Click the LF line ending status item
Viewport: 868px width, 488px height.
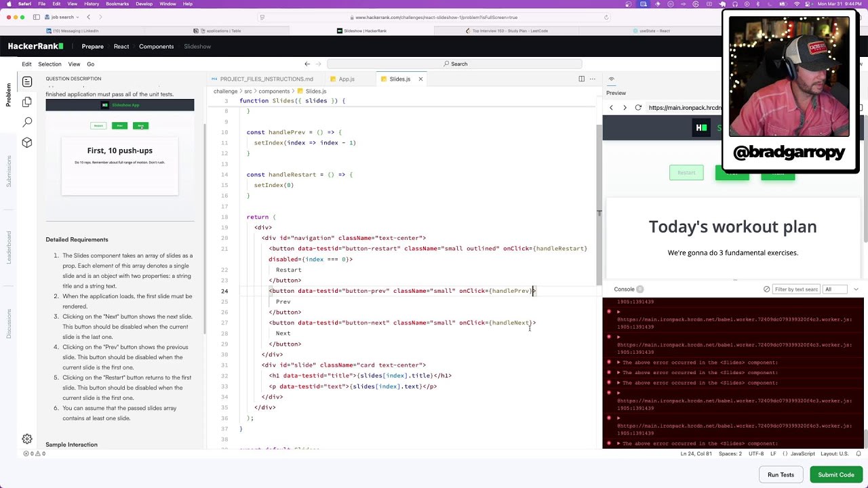coord(773,453)
